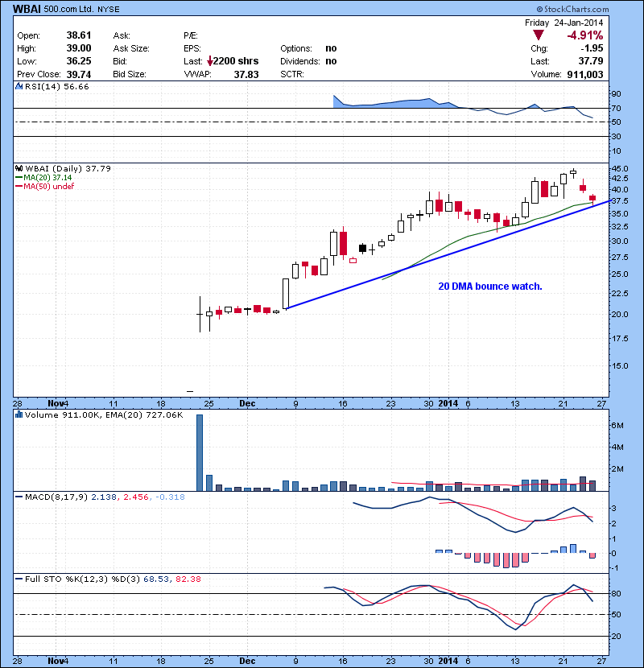Viewport: 644px width, 668px height.
Task: Click the 30.0 price axis label
Action: tap(620, 241)
